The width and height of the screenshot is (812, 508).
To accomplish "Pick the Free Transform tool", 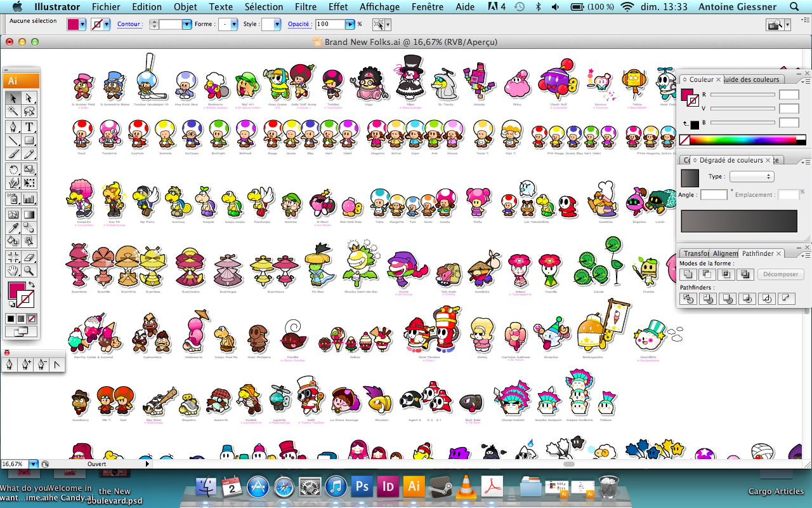I will (x=29, y=184).
